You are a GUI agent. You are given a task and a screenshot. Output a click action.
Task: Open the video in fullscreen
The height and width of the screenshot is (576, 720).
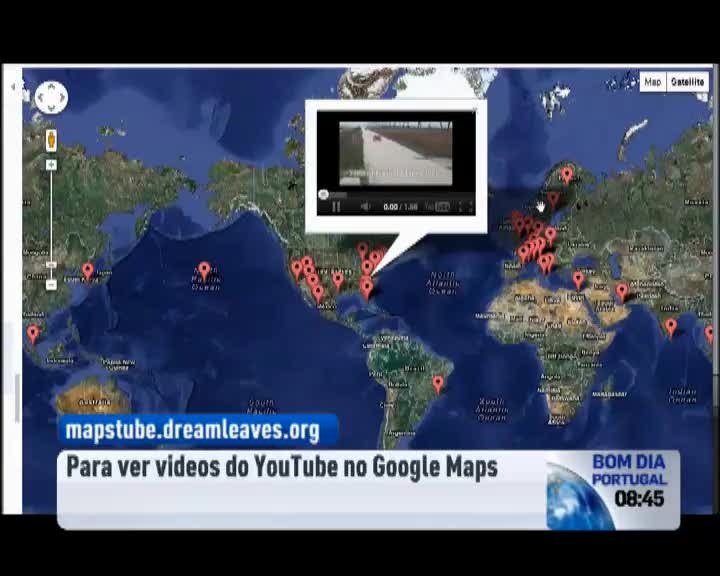[x=466, y=207]
